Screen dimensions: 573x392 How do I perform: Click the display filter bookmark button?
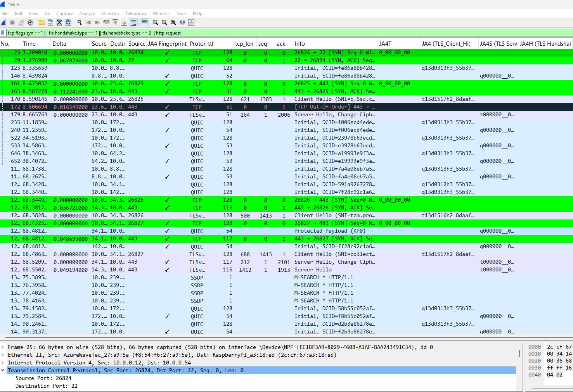(3, 33)
